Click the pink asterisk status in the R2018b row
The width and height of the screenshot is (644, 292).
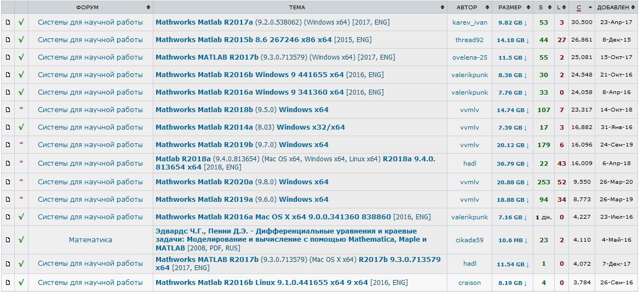21,109
